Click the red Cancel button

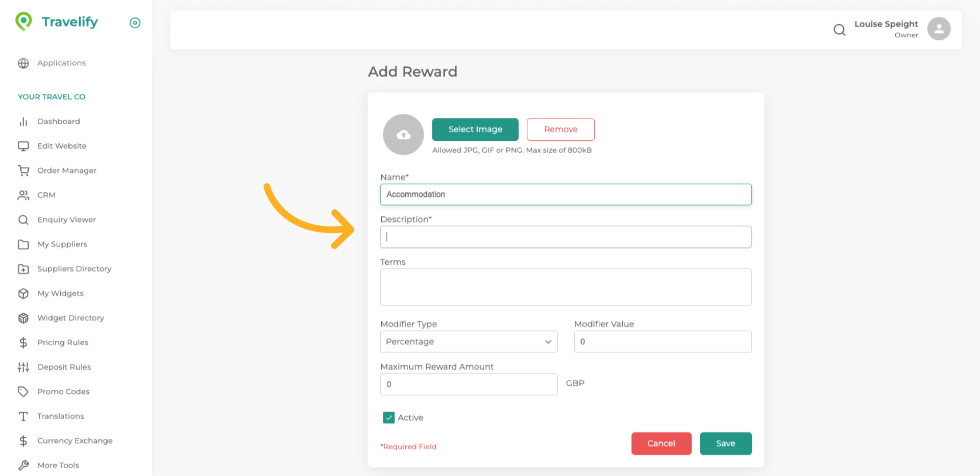pos(660,443)
